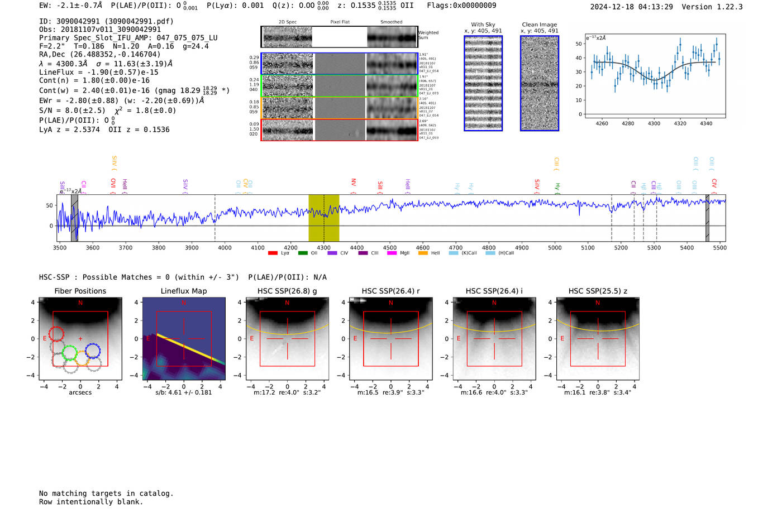Screen dimensions: 782x532
Task: Click the red fiber circle in Fiber Positions
Action: tap(56, 334)
